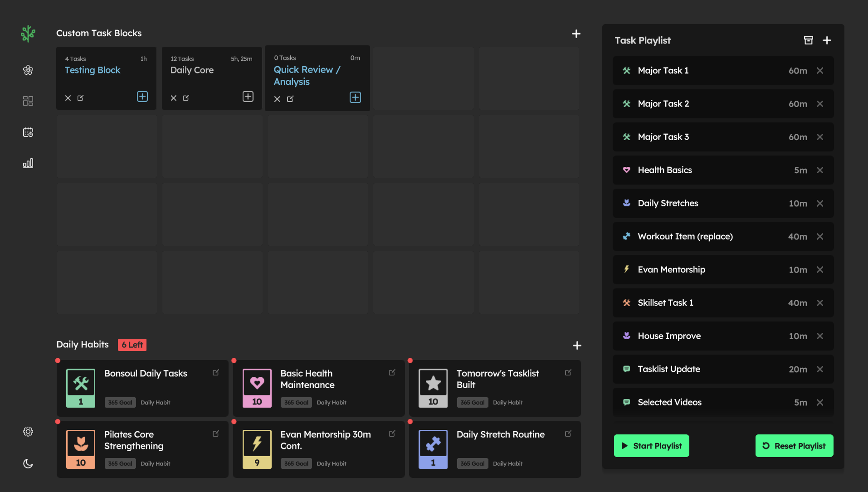Toggle dark mode moon icon
The width and height of the screenshot is (868, 492).
[x=28, y=463]
